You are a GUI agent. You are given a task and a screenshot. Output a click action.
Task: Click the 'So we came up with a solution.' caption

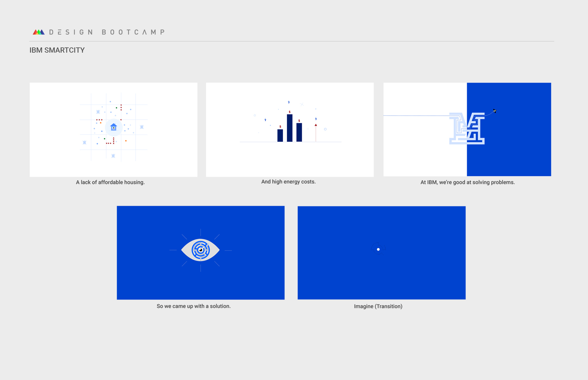click(x=194, y=306)
